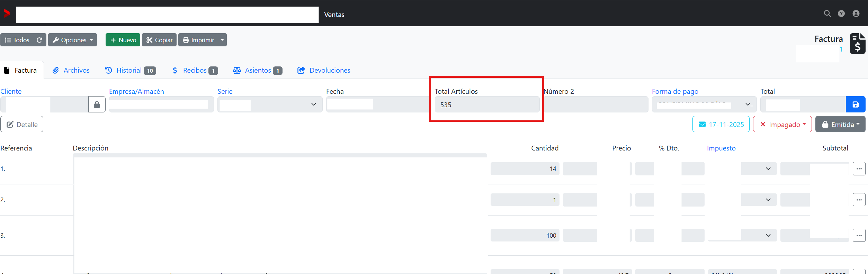Switch to the Historial tab
The width and height of the screenshot is (868, 274).
click(x=130, y=71)
